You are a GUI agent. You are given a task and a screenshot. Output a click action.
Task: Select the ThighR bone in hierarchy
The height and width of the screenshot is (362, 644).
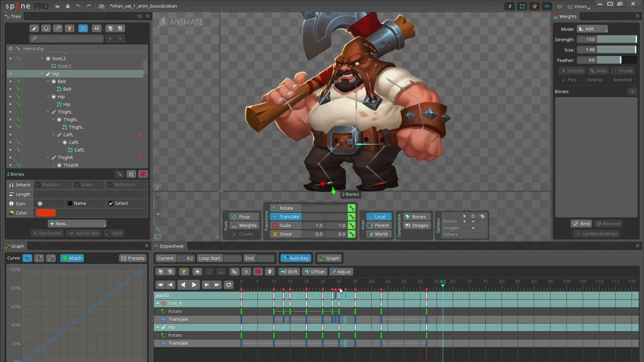pos(65,158)
